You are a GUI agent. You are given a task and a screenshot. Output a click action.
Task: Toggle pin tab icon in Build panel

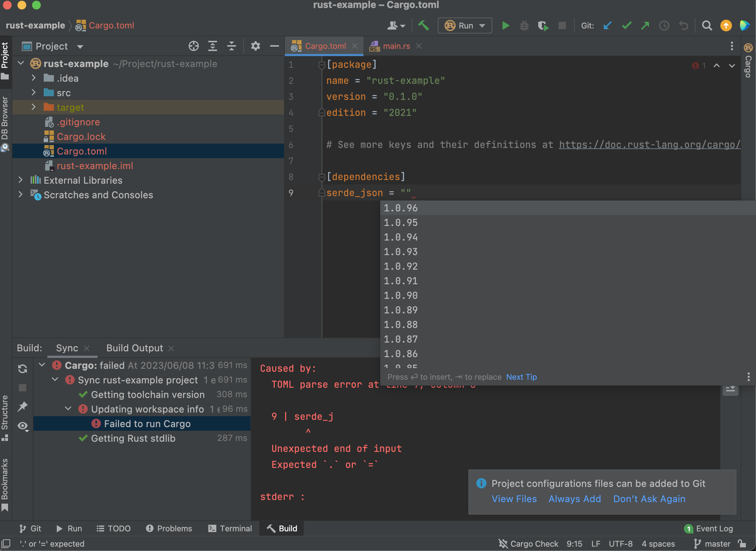[23, 406]
